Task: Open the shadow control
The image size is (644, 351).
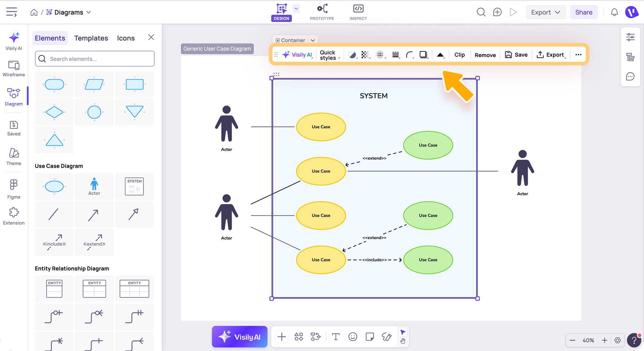Action: point(423,55)
